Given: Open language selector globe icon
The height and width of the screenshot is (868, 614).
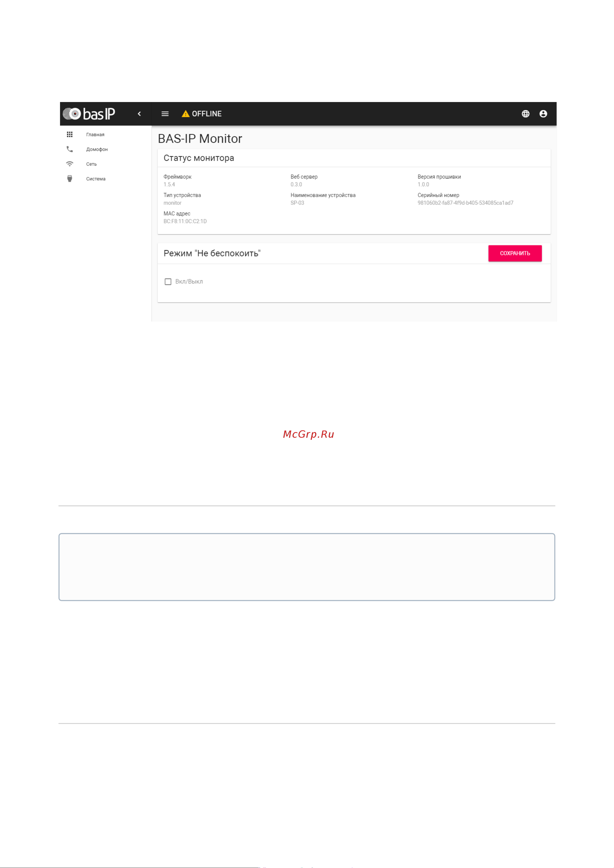Looking at the screenshot, I should (x=526, y=114).
